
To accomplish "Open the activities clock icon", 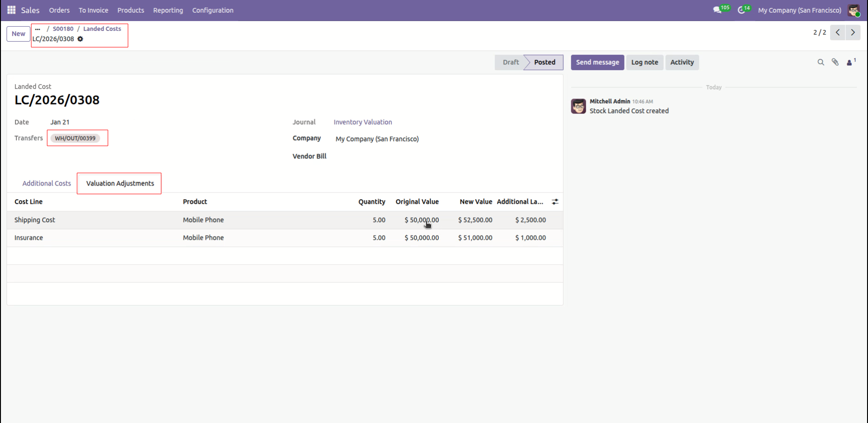I will point(741,10).
